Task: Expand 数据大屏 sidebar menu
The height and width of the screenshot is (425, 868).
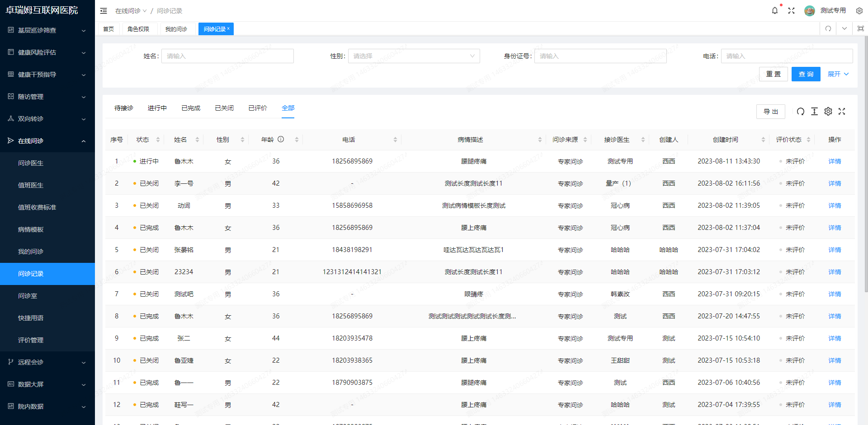Action: pyautogui.click(x=47, y=384)
